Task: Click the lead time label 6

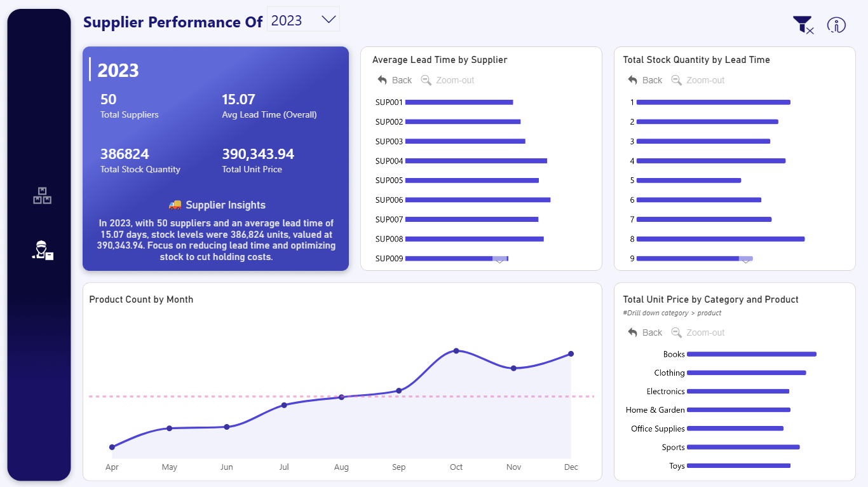Action: 632,200
